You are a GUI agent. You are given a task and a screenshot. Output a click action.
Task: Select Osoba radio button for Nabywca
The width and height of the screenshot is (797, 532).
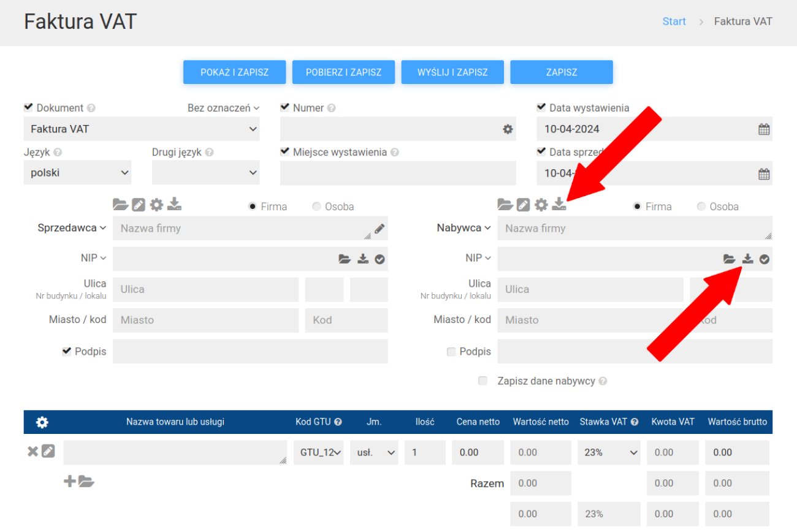[701, 207]
